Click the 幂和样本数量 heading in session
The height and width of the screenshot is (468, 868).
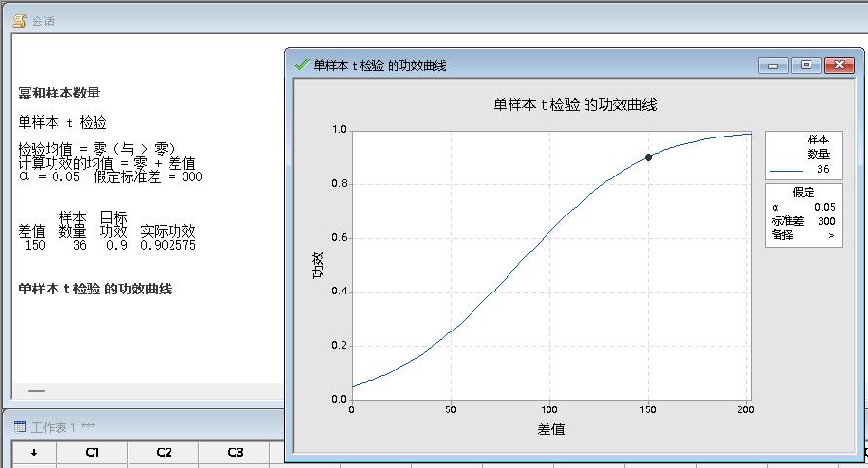[59, 93]
